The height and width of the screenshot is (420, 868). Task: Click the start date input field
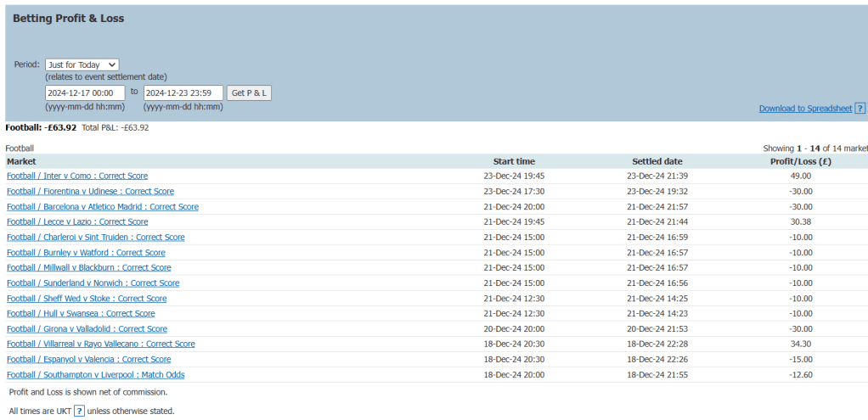(85, 92)
